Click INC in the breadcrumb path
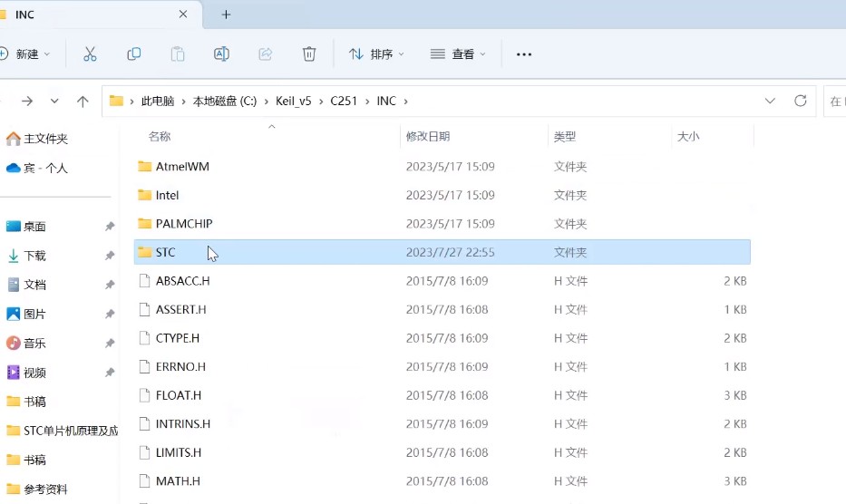The width and height of the screenshot is (846, 504). pyautogui.click(x=386, y=101)
